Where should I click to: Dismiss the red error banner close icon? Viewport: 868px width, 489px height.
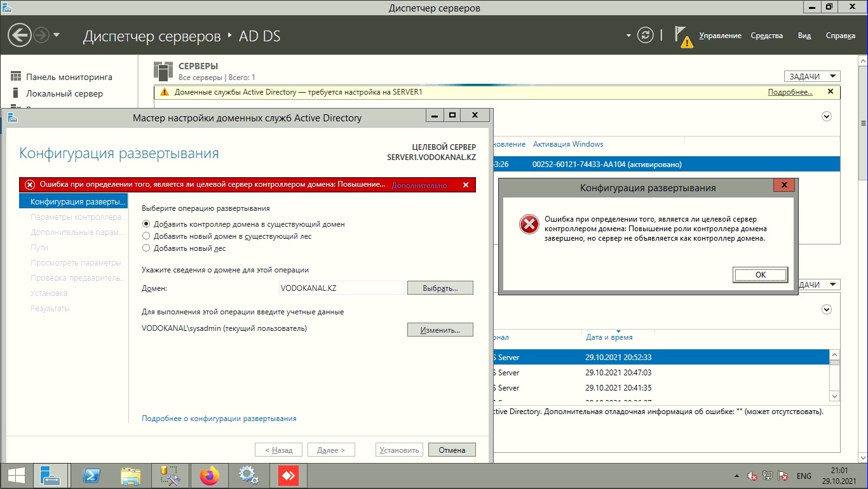coord(465,185)
